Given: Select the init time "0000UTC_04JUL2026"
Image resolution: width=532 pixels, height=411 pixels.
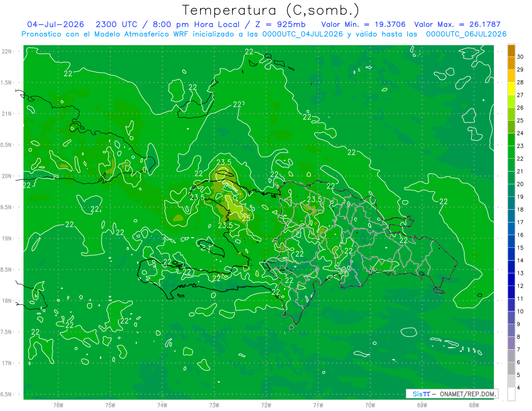Looking at the screenshot, I should coord(303,34).
